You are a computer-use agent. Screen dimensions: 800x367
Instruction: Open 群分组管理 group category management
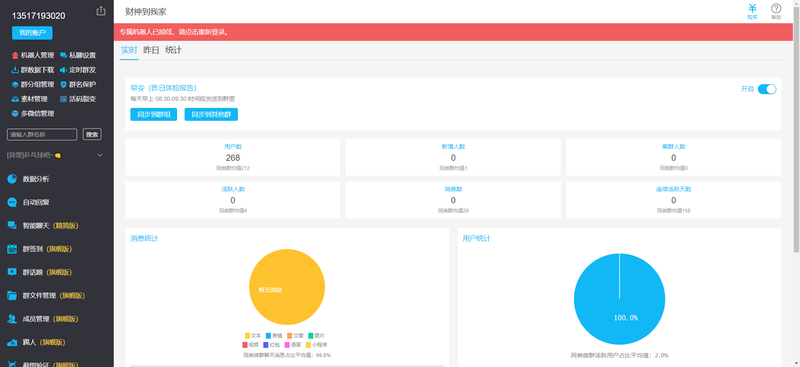pyautogui.click(x=33, y=84)
